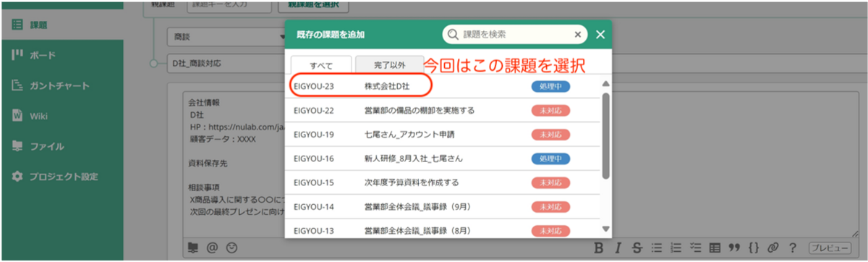
Task: Click the ボード kanban icon
Action: coord(17,55)
